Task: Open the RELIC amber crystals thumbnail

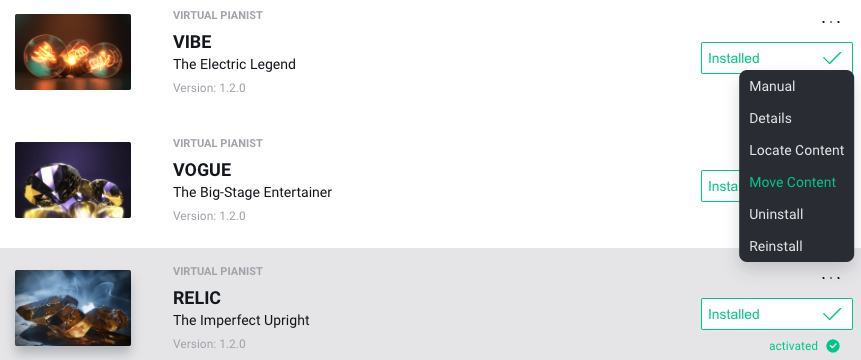Action: (x=73, y=308)
